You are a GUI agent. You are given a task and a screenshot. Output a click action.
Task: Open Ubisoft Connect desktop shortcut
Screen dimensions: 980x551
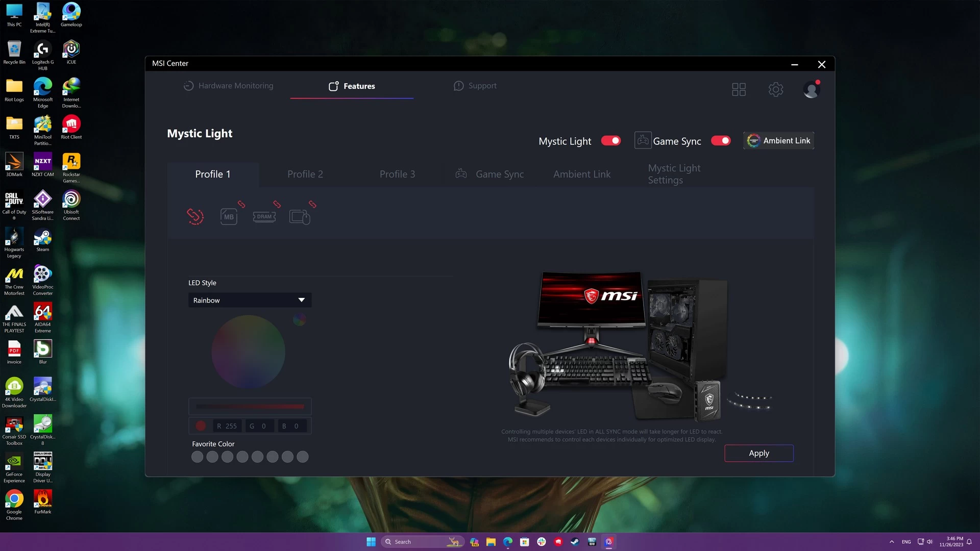pyautogui.click(x=71, y=205)
